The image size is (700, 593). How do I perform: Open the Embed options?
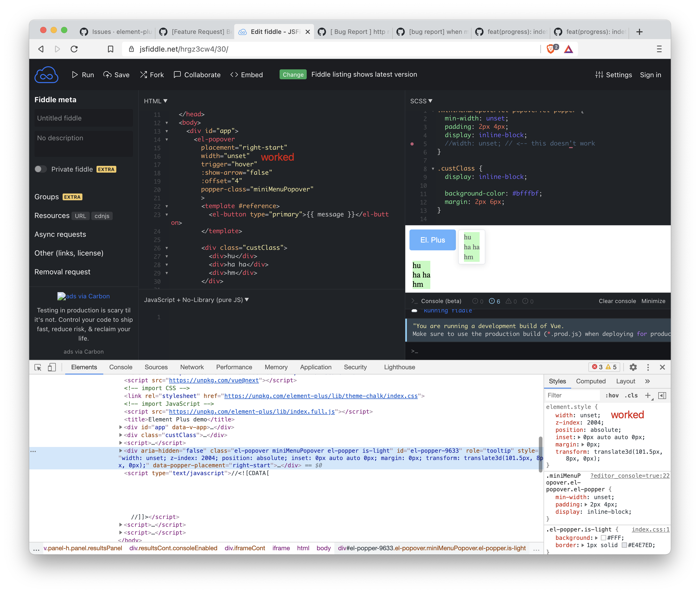pyautogui.click(x=247, y=75)
